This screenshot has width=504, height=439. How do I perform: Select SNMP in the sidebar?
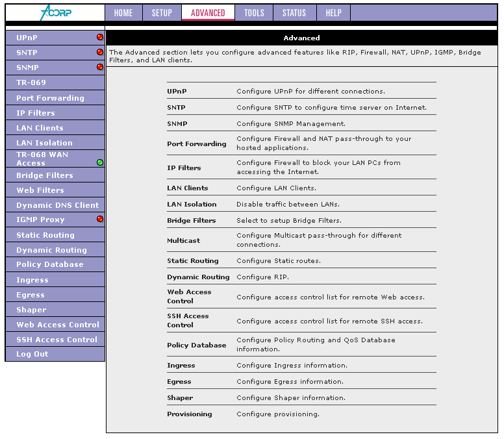[x=55, y=68]
